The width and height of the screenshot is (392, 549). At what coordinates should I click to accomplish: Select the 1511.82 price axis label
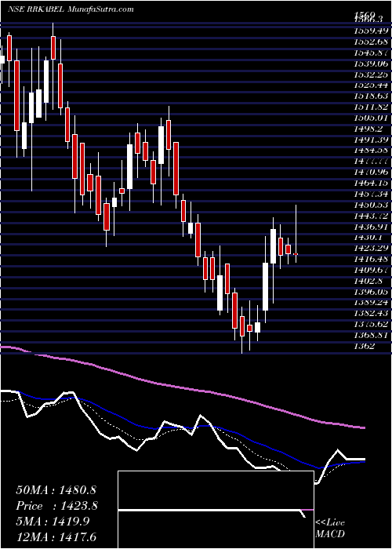pos(372,107)
